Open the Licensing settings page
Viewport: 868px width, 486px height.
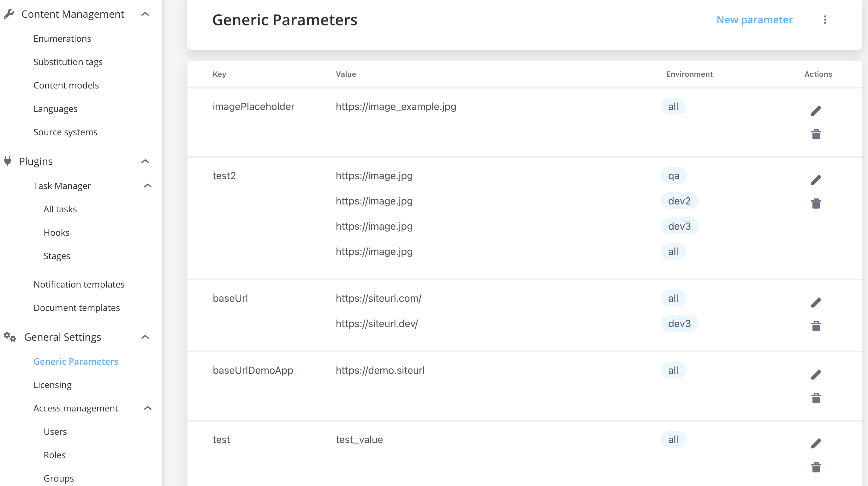click(x=52, y=385)
